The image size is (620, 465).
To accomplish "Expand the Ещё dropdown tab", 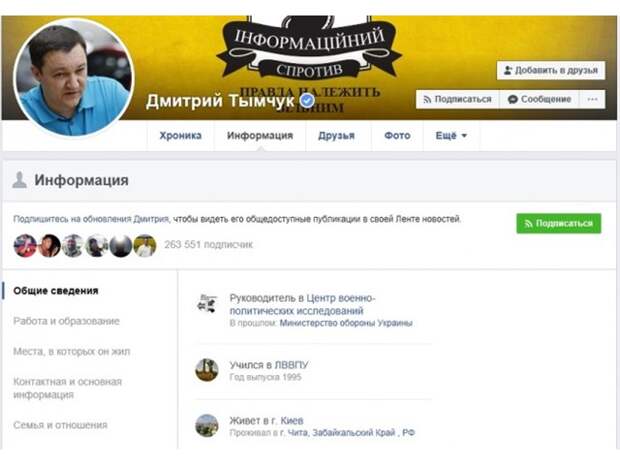I will [451, 136].
